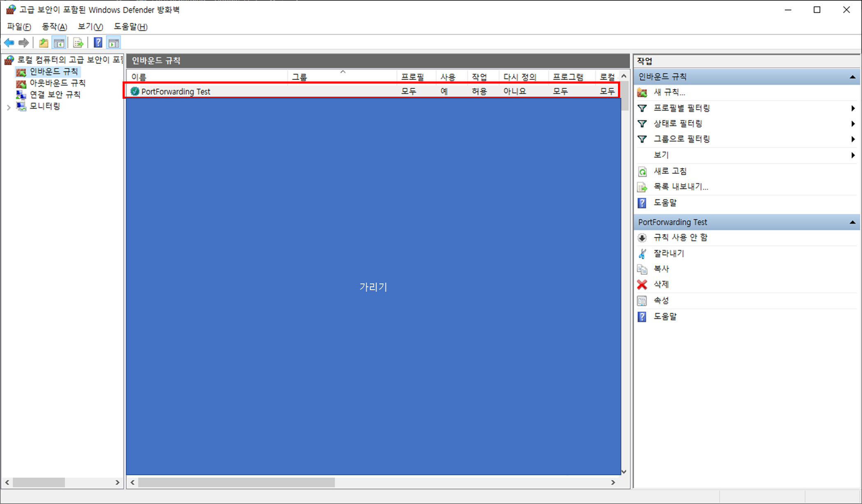
Task: Click the up-one-level folder toolbar icon
Action: (x=43, y=43)
